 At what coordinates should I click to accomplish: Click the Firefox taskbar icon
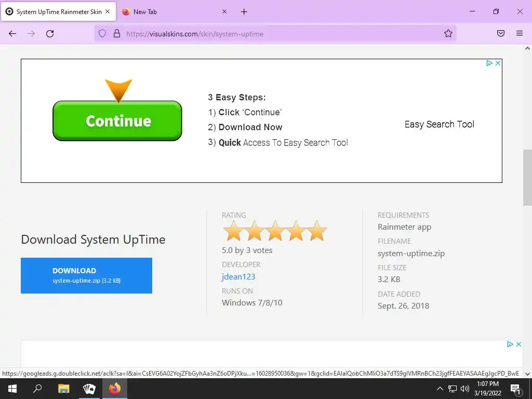[x=115, y=389]
